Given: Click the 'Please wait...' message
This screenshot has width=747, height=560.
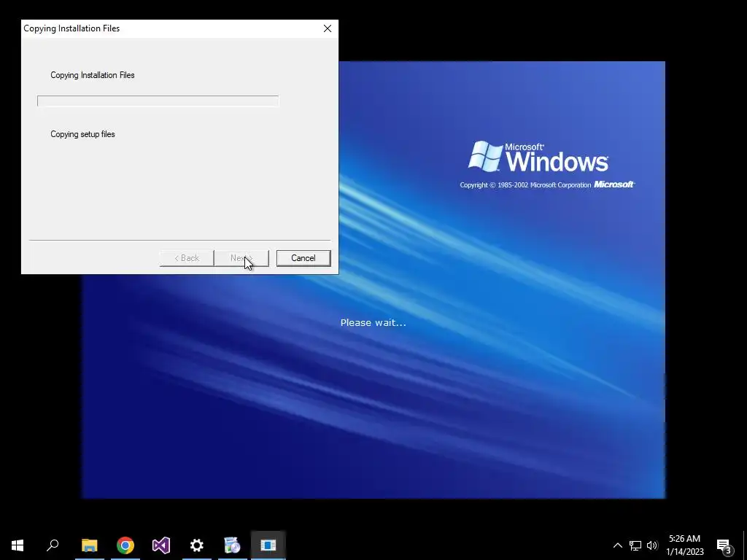Looking at the screenshot, I should [373, 323].
